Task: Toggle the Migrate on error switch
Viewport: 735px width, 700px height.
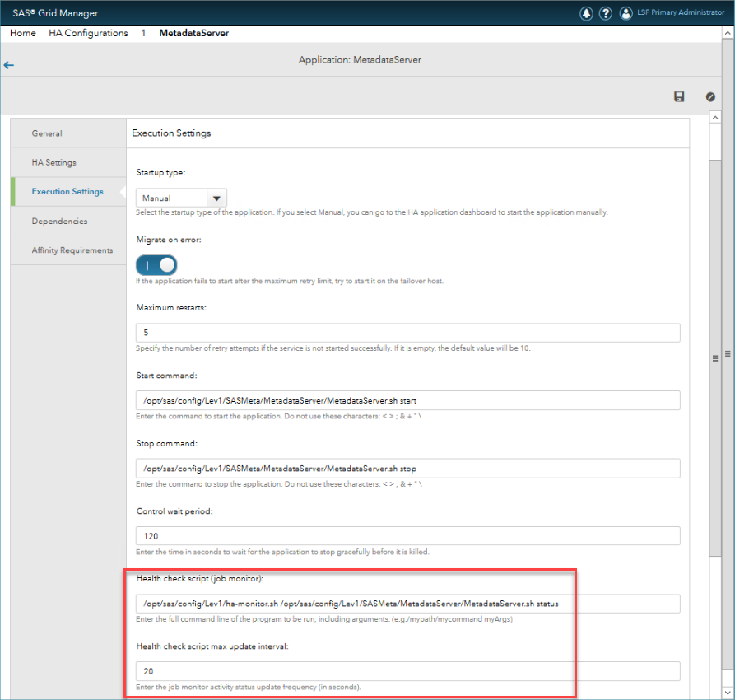Action: point(156,265)
